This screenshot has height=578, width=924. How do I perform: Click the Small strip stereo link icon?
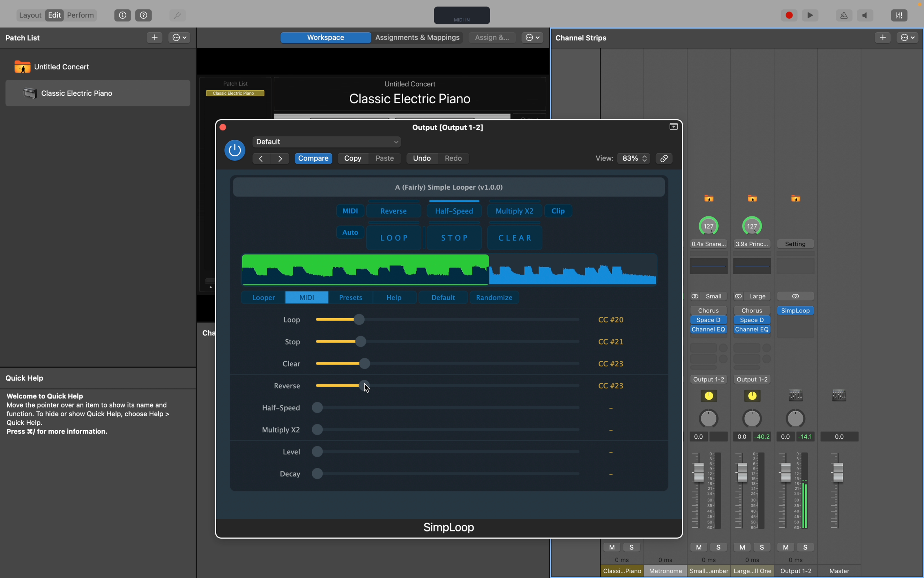[x=695, y=297]
